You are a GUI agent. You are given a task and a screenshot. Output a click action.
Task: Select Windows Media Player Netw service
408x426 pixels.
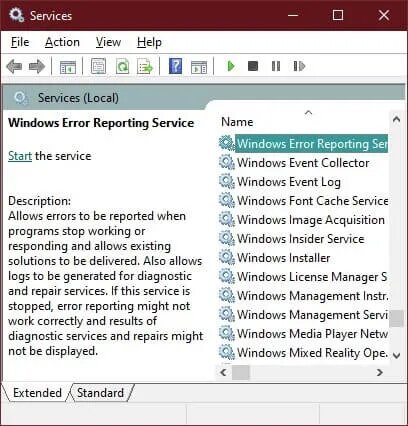point(303,334)
